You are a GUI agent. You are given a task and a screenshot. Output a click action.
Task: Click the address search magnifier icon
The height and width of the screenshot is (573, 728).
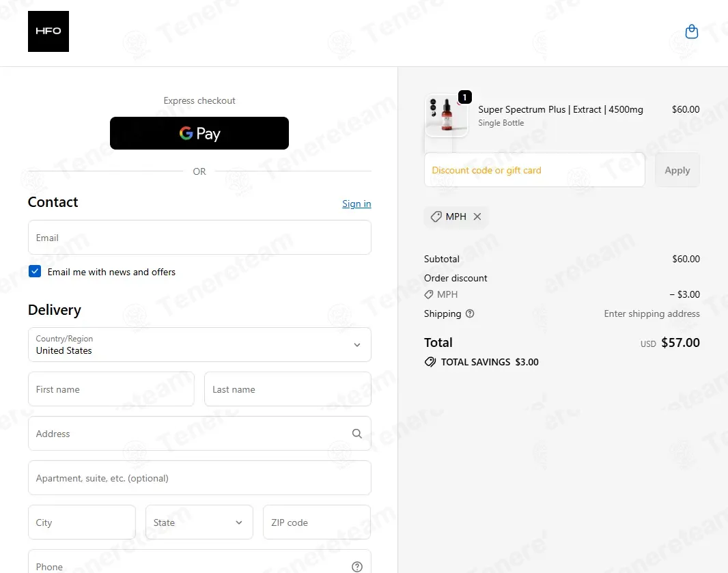click(x=356, y=433)
